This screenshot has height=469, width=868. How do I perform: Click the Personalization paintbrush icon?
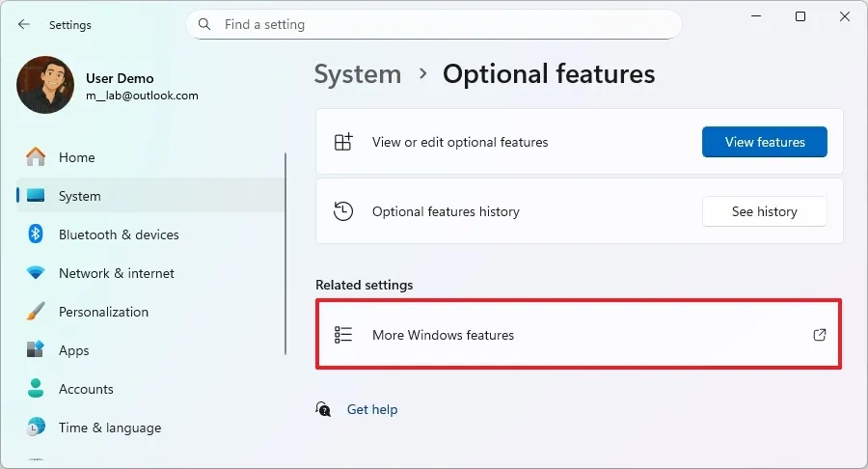tap(36, 312)
